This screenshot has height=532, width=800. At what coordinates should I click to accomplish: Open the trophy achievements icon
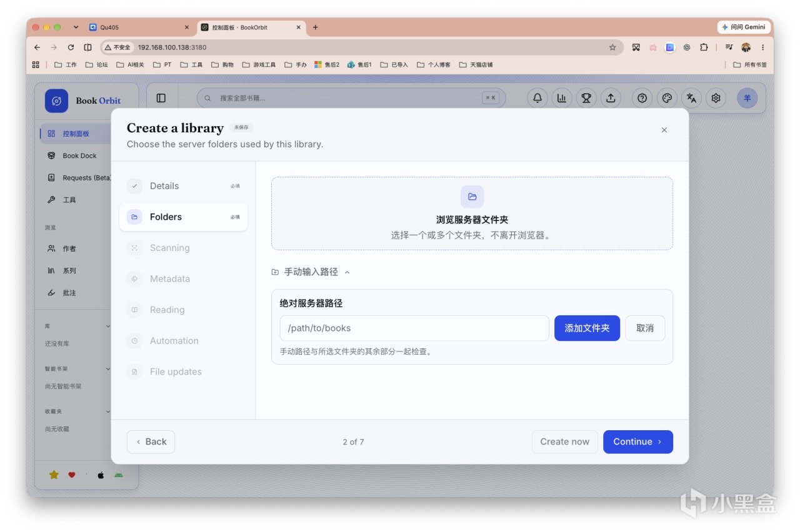[586, 98]
